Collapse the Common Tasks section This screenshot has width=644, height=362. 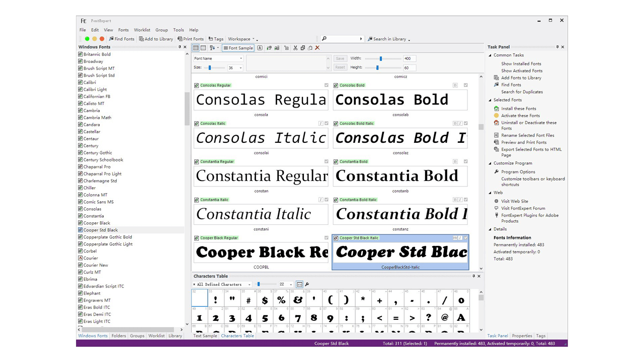[x=490, y=55]
